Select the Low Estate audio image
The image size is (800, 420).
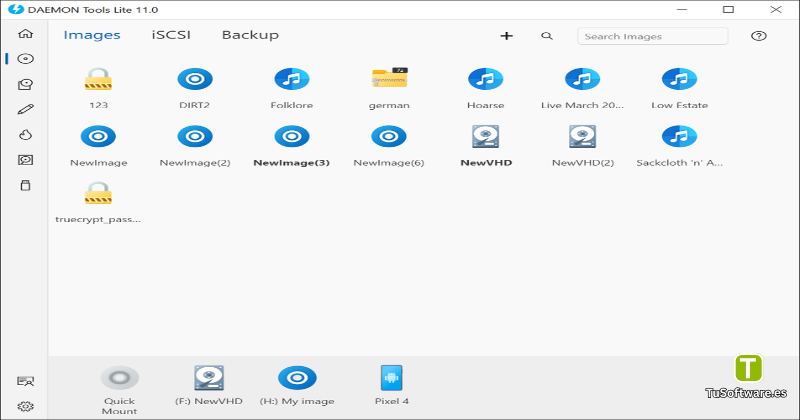tap(680, 79)
